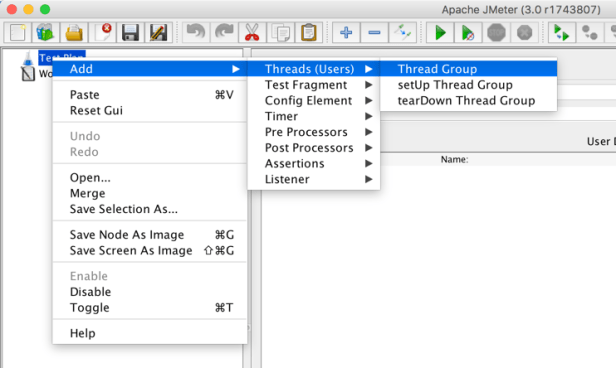Choose Help from context menu
Image resolution: width=616 pixels, height=368 pixels.
click(x=150, y=333)
